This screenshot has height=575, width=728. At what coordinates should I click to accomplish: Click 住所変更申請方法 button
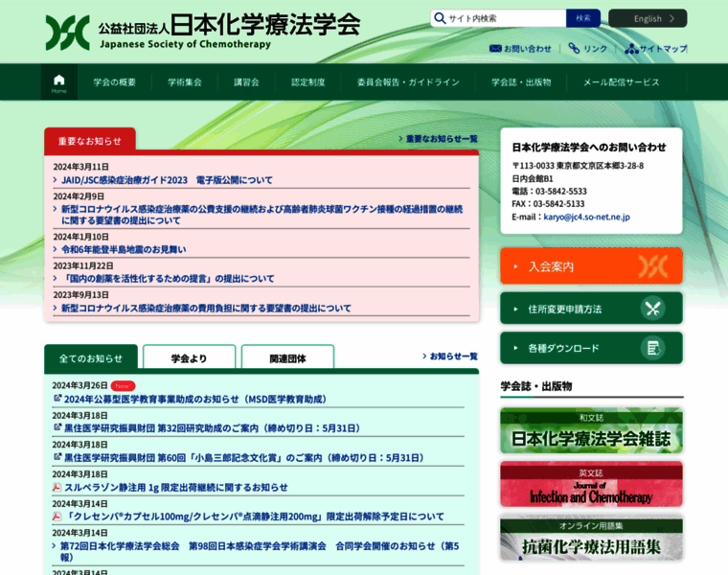pos(591,309)
